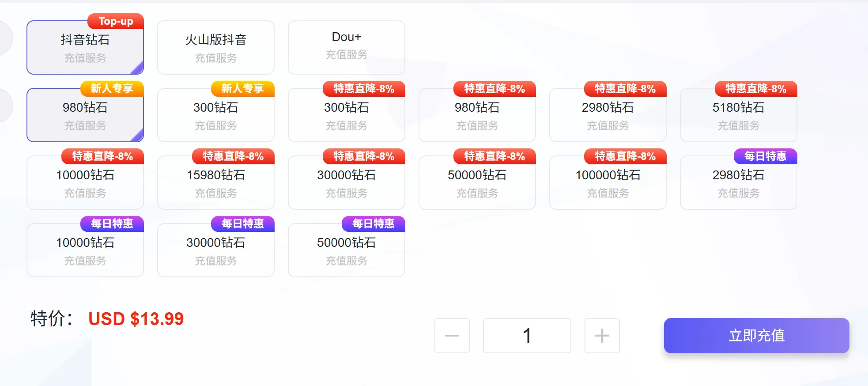This screenshot has width=868, height=386.
Task: Select 10000钻石 card with 特惠直降-8% badge
Action: point(85,183)
